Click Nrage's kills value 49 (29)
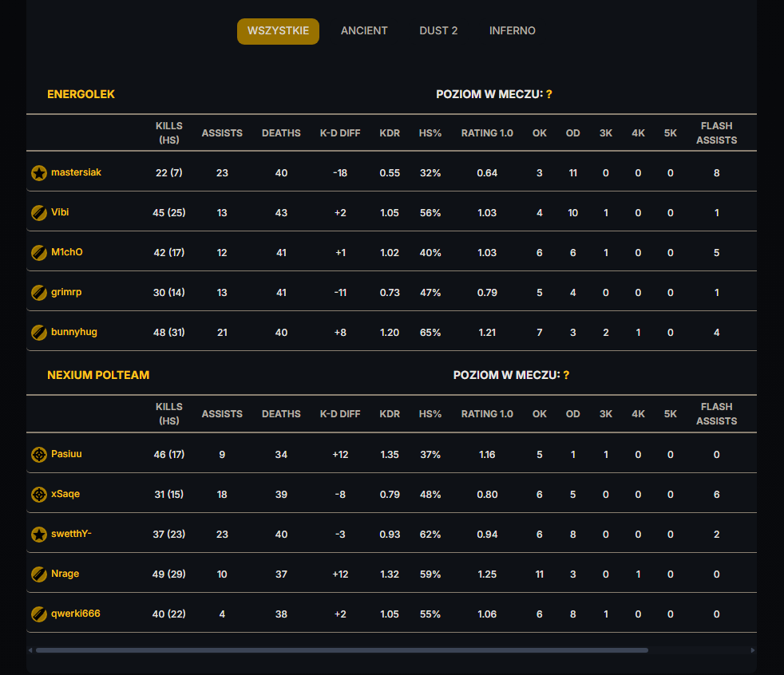Viewport: 784px width, 675px height. (x=169, y=574)
